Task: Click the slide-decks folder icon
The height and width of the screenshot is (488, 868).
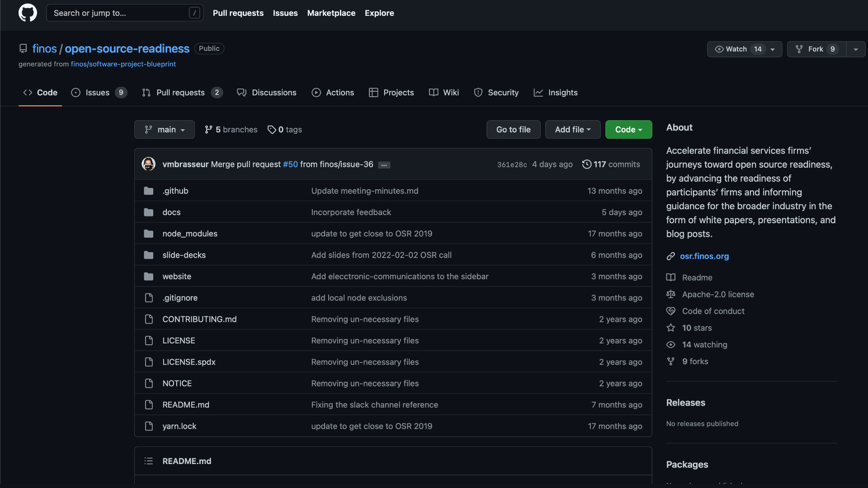Action: [x=148, y=255]
